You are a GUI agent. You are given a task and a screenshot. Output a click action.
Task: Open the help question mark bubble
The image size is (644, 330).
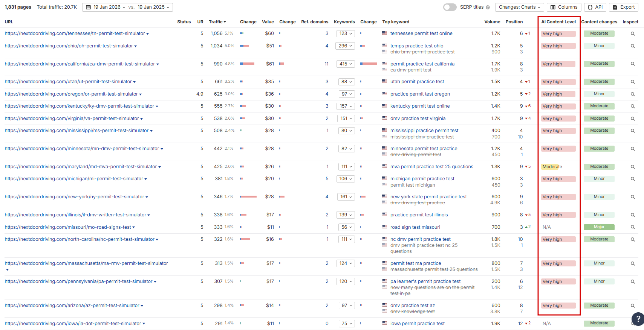coord(638,319)
